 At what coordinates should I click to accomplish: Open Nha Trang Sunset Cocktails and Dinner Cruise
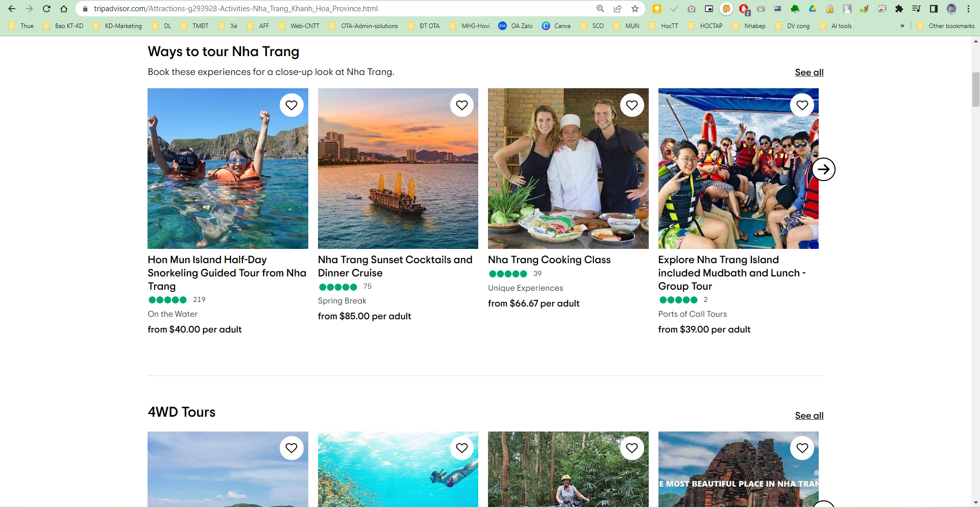395,266
